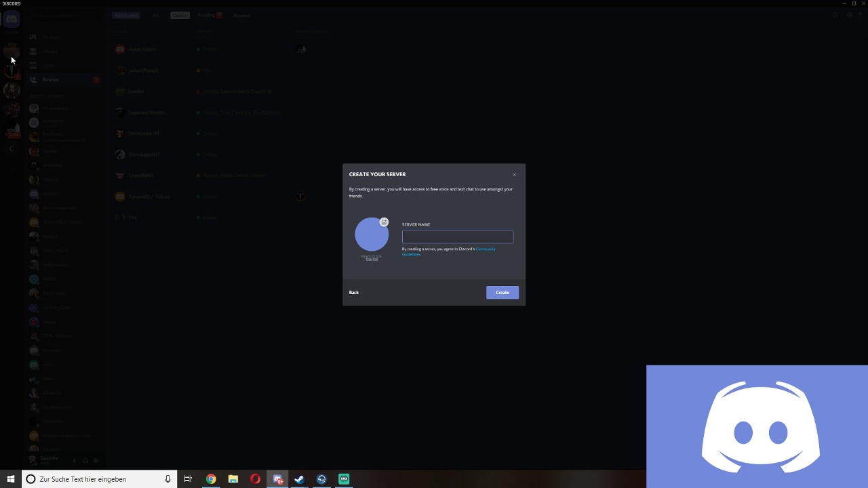Click the Discord Home icon in server list
This screenshot has width=868, height=488.
(x=12, y=20)
